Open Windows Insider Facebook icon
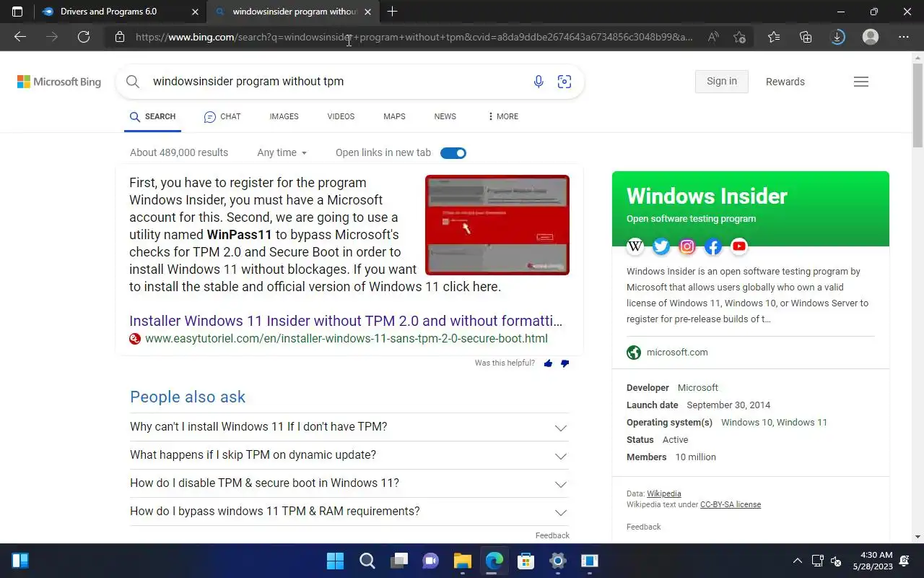The image size is (924, 578). tap(713, 246)
